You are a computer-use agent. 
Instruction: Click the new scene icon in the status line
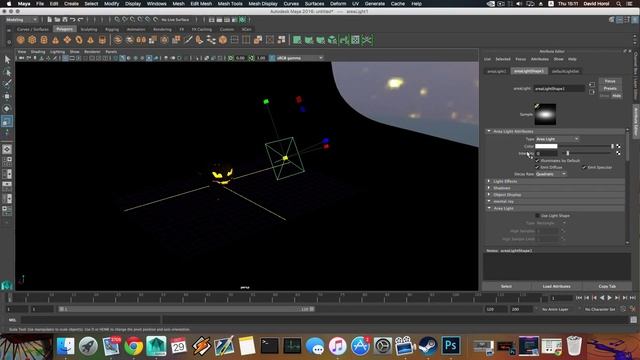tap(49, 20)
